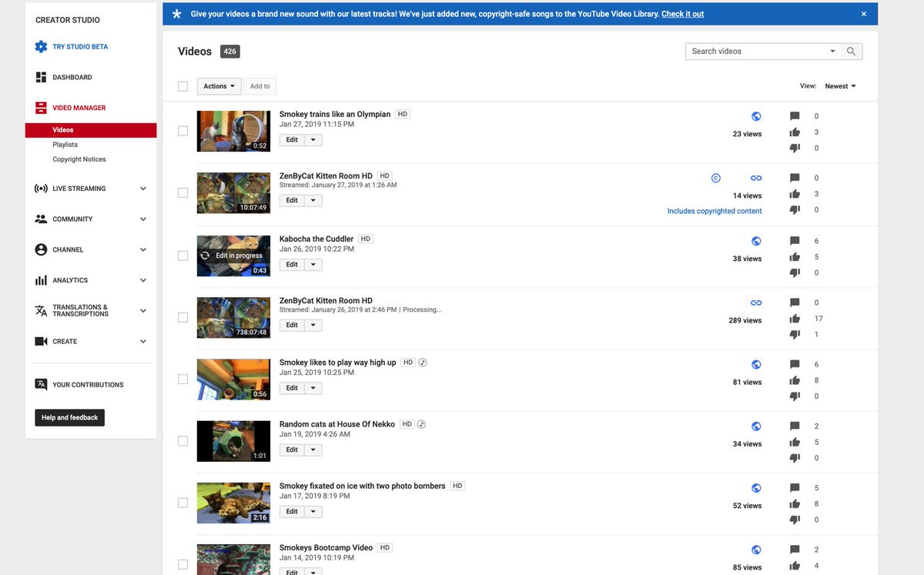Open Smokey likes to play way high up title
Image resolution: width=924 pixels, height=575 pixels.
click(337, 363)
